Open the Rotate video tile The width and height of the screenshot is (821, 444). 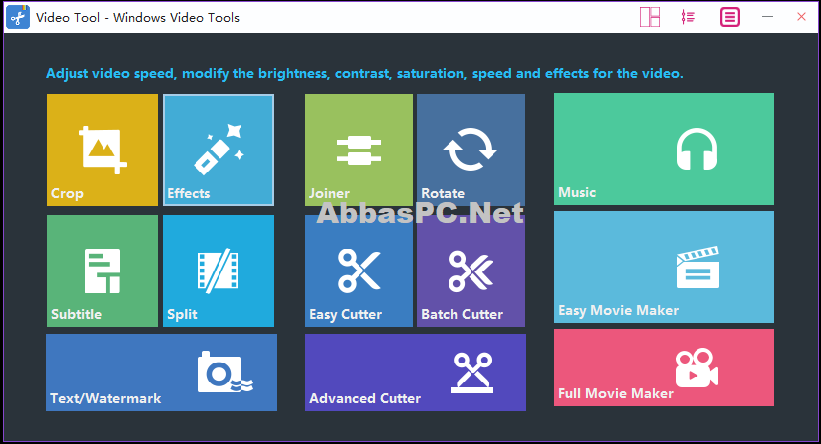471,150
